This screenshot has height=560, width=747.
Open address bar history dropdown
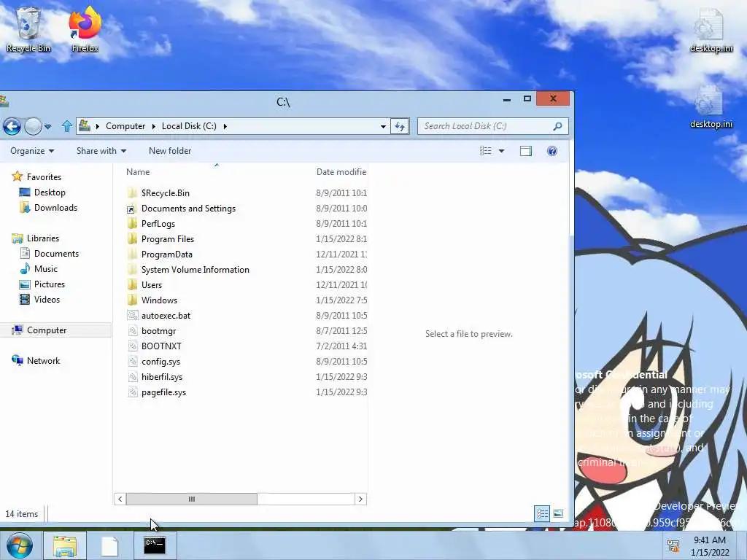tap(383, 127)
